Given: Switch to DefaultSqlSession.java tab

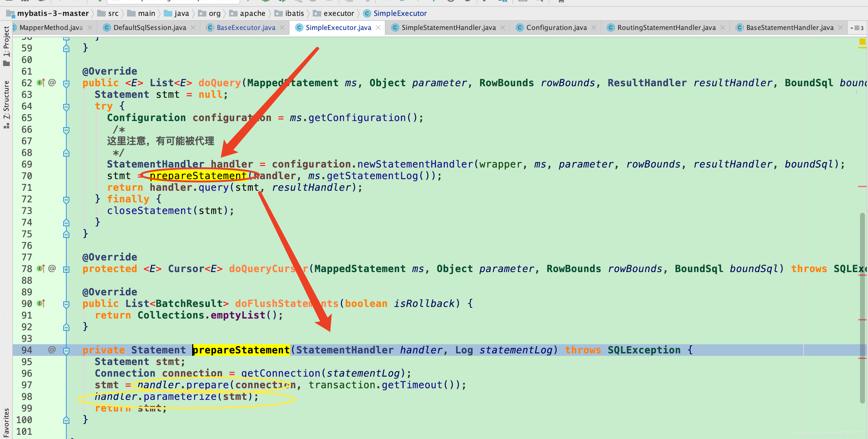Looking at the screenshot, I should [x=150, y=28].
